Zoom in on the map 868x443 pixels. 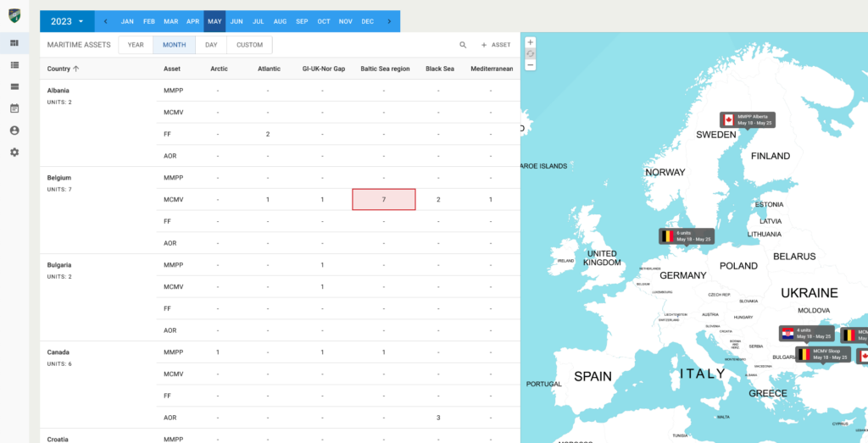[531, 42]
